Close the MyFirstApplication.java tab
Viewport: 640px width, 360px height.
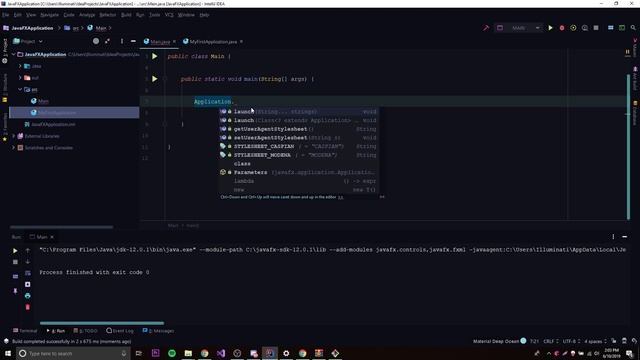[241, 42]
